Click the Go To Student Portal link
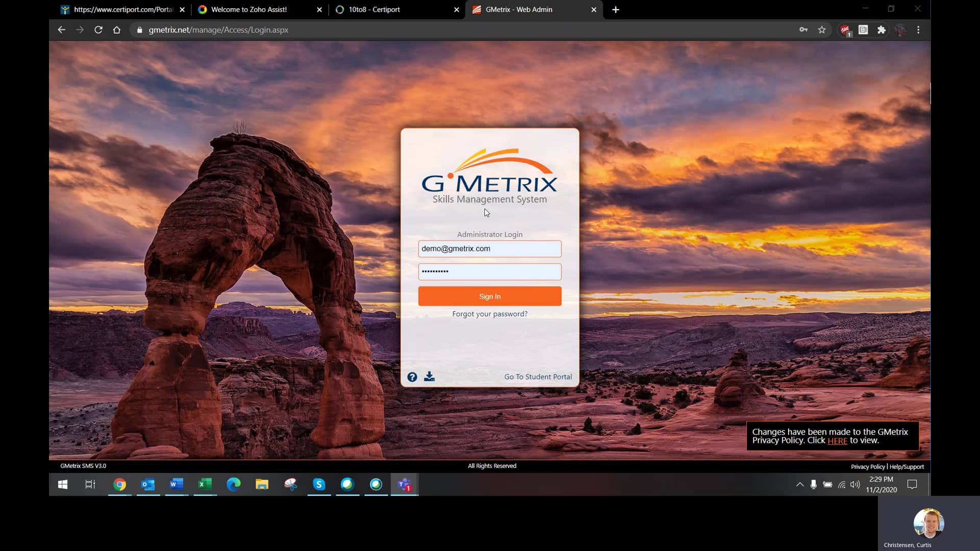The height and width of the screenshot is (551, 980). click(x=538, y=377)
